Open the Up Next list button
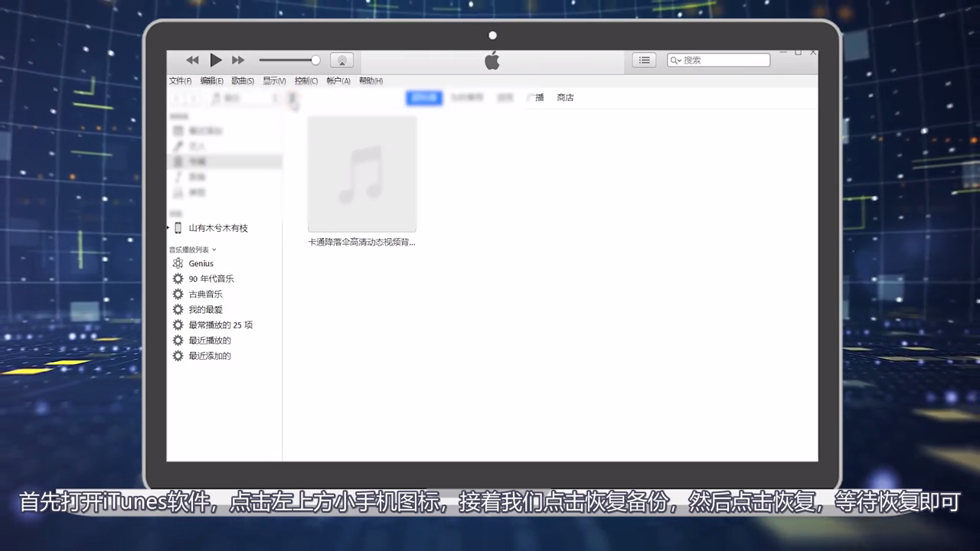The image size is (980, 551). (644, 60)
